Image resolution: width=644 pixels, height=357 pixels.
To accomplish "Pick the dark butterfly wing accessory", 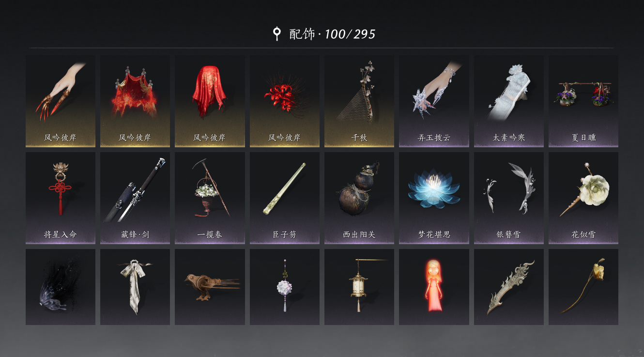I will tap(61, 287).
